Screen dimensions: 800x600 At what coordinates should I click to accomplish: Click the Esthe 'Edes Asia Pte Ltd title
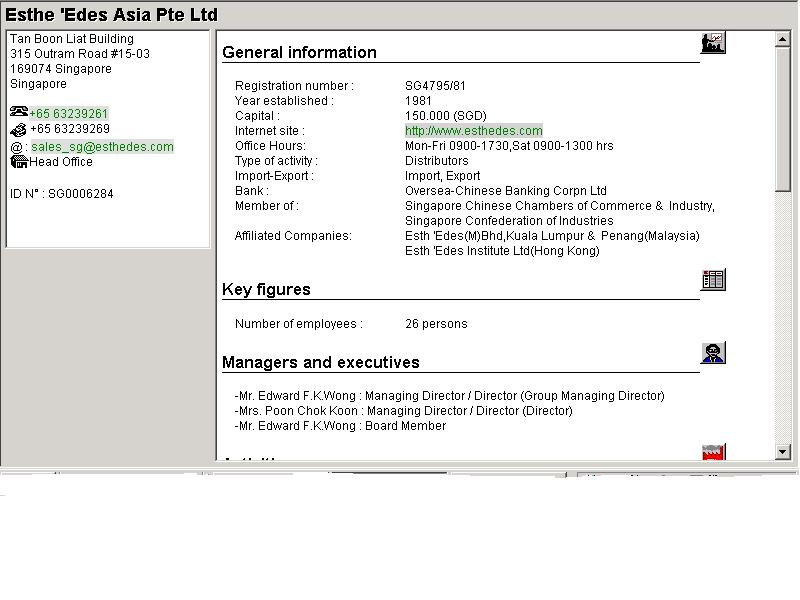coord(111,15)
